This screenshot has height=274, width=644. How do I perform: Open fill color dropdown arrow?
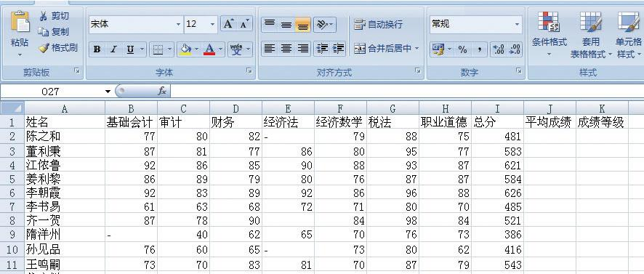pos(197,49)
